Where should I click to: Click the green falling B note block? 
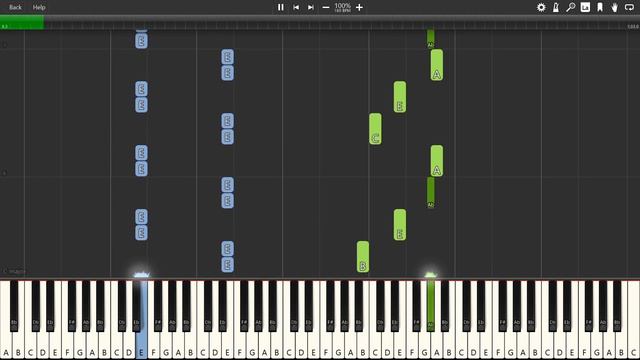(363, 257)
